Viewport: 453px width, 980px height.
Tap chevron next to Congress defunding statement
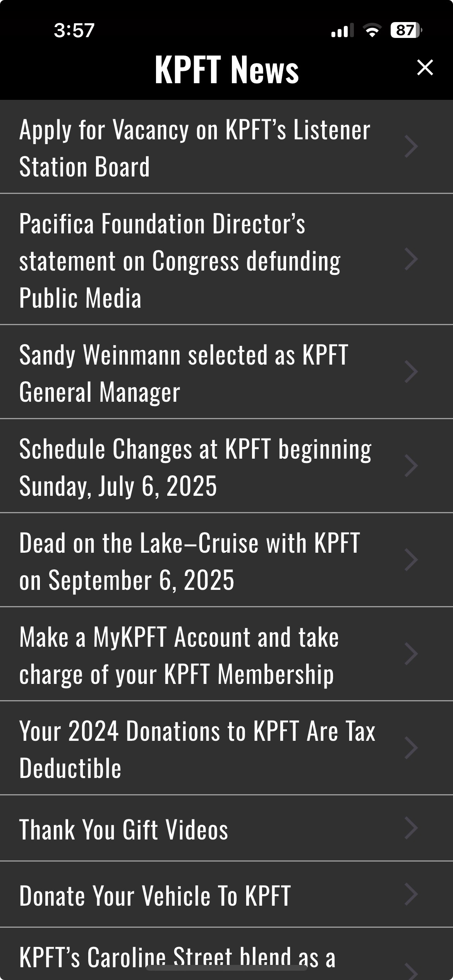(x=411, y=259)
